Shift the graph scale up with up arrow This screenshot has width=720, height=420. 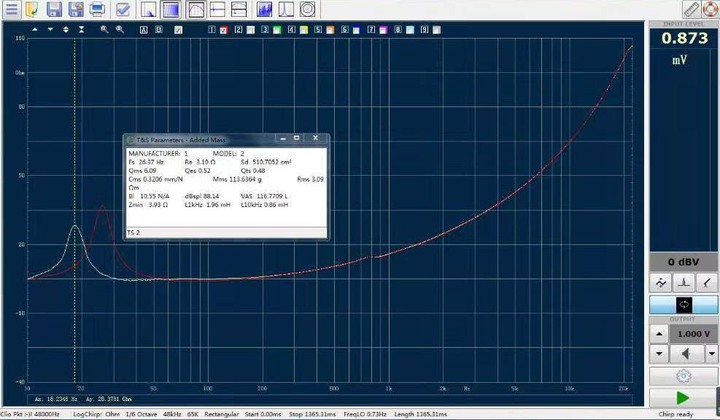click(35, 30)
